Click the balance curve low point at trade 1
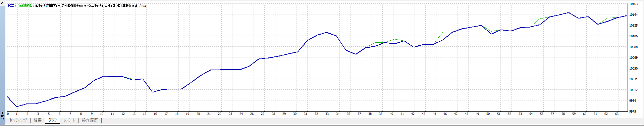The width and height of the screenshot is (644, 126). [17, 107]
